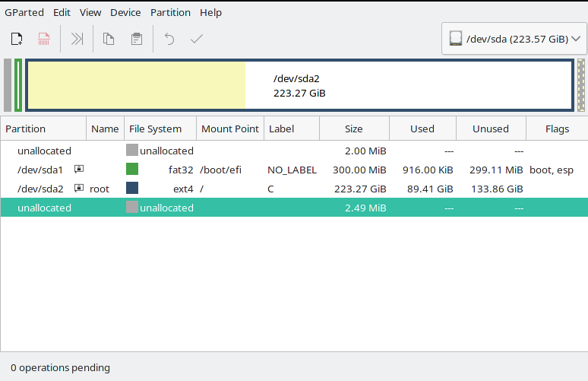This screenshot has width=588, height=381.
Task: Click the Apply all operations checkmark
Action: pos(197,39)
